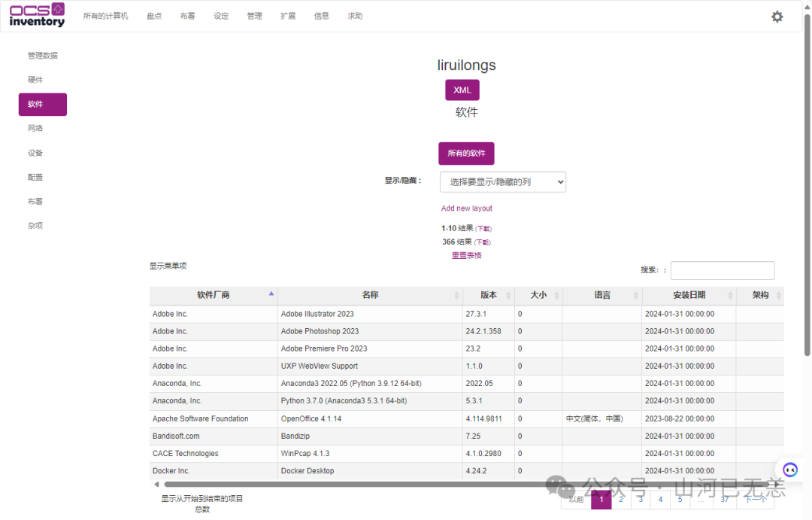Select UXP WebView Support cell
The height and width of the screenshot is (520, 812).
(x=370, y=366)
